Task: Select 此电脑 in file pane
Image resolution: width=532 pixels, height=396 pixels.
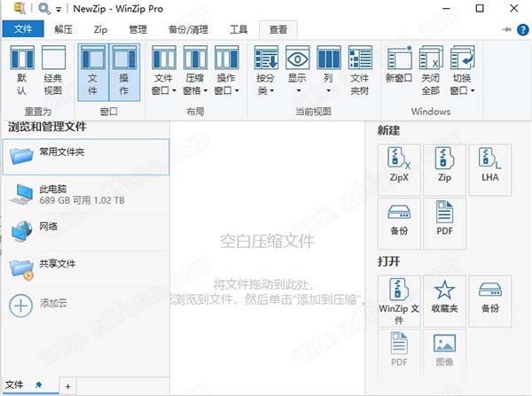Action: 86,194
